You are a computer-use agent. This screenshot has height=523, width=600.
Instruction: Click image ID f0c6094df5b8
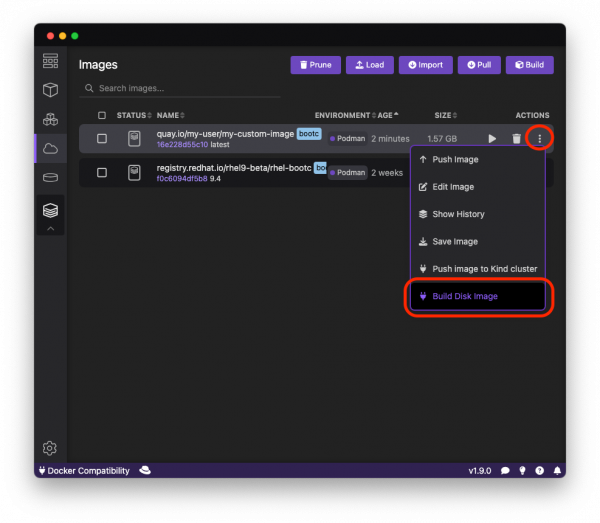pos(182,179)
